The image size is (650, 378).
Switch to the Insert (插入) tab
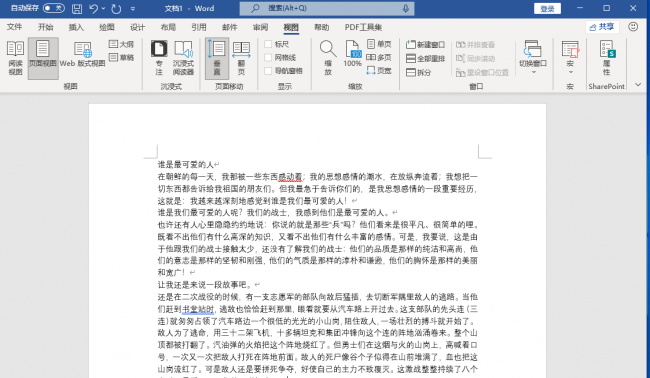tap(76, 27)
